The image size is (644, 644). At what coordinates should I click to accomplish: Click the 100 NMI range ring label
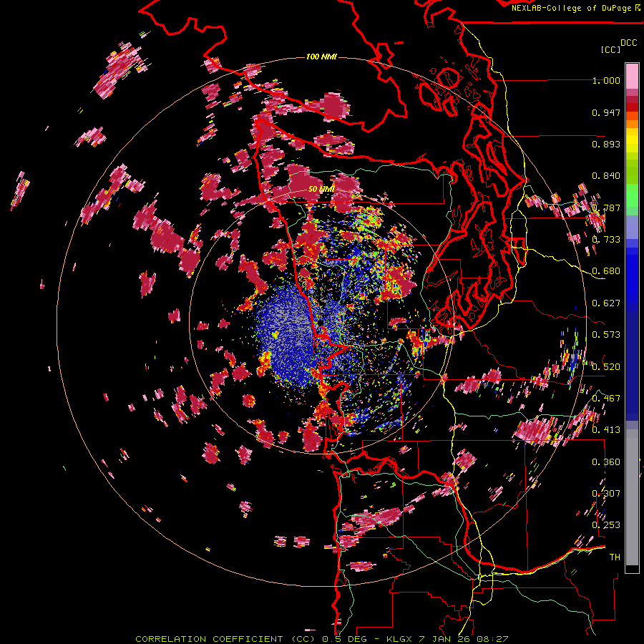click(x=321, y=57)
